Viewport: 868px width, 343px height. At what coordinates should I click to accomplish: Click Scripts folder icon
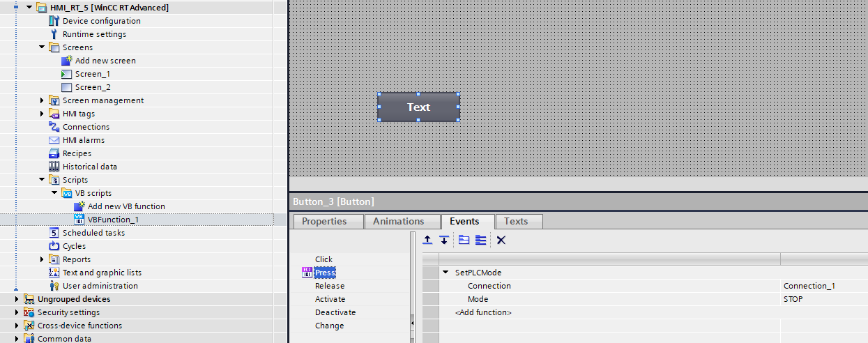coord(54,180)
